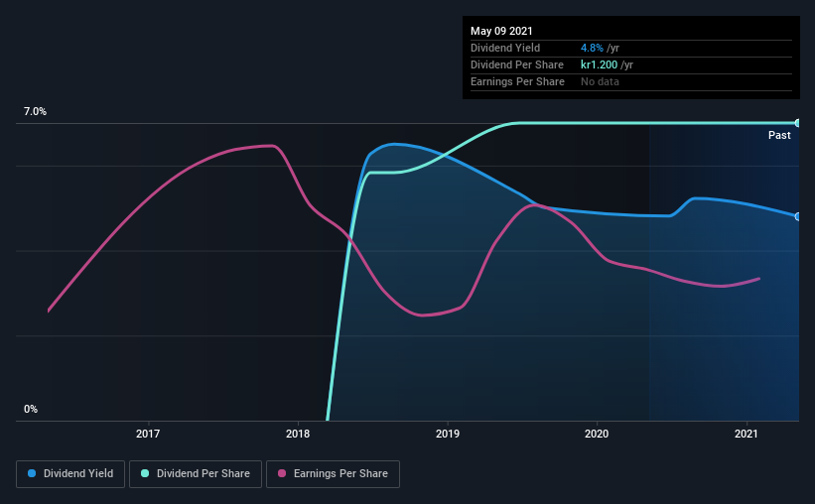Click the 7.0% y-axis label

tap(35, 111)
